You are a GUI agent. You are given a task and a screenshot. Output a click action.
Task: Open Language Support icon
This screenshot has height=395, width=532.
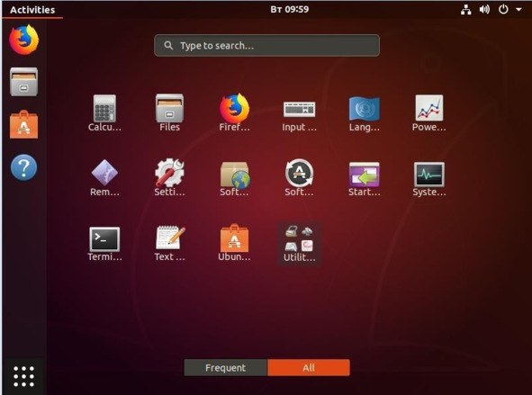pos(364,113)
